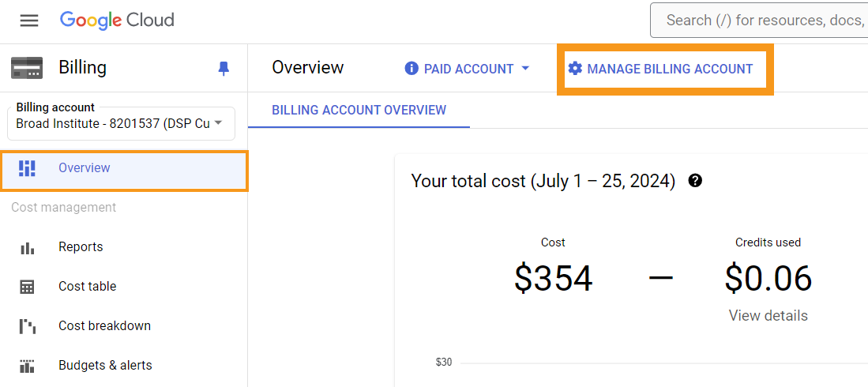Open the Billing account dropdown

pos(121,123)
